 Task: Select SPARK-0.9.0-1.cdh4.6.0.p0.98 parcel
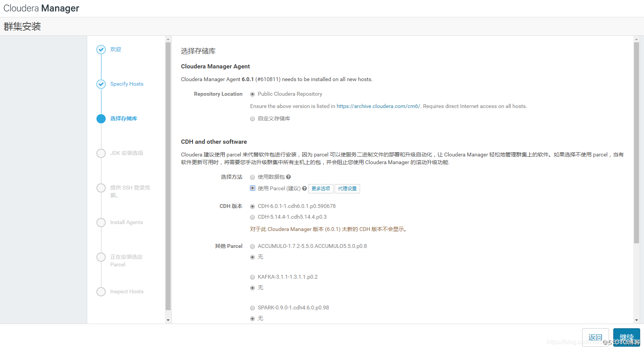pyautogui.click(x=252, y=308)
